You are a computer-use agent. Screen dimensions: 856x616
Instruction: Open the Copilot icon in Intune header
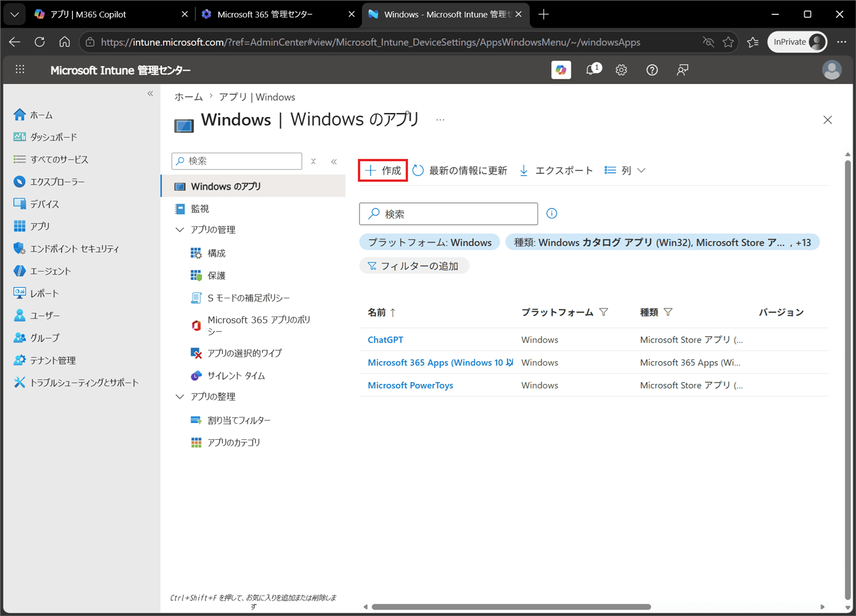pos(561,70)
